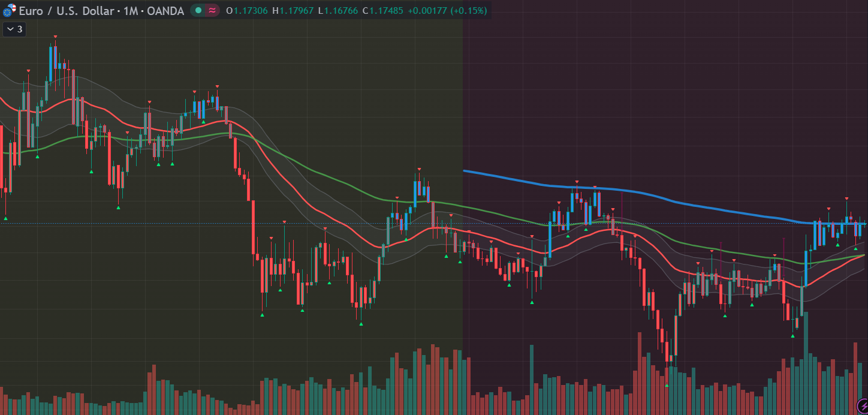Screen dimensions: 868x415
Task: Click the 1M interval label
Action: click(131, 11)
